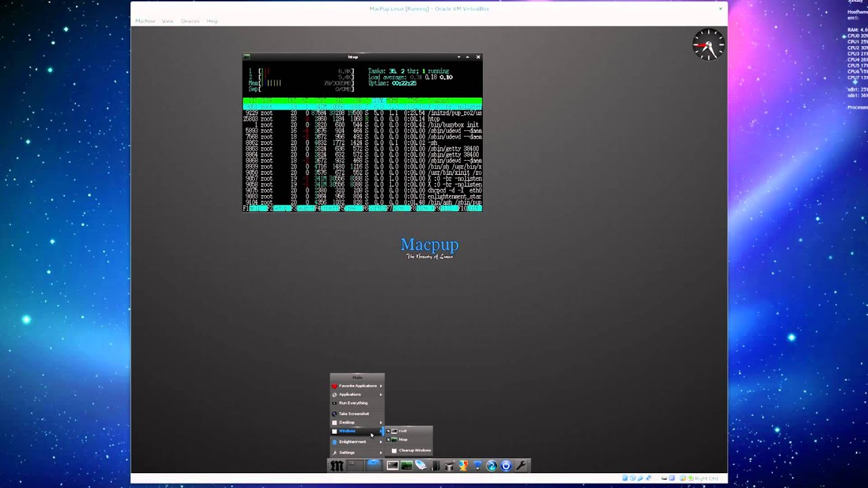868x488 pixels.
Task: Select Take Screenshot menu entry
Action: click(357, 413)
